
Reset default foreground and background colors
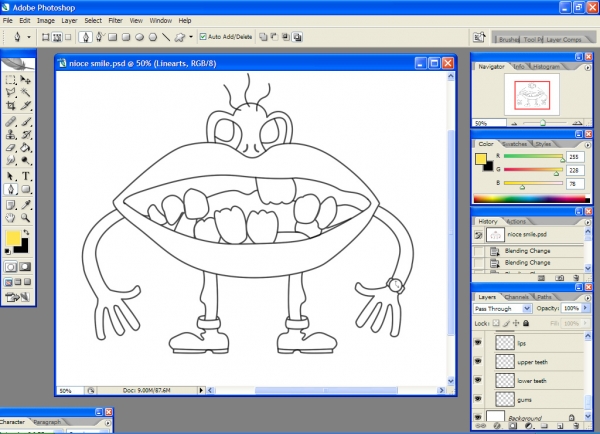(7, 251)
